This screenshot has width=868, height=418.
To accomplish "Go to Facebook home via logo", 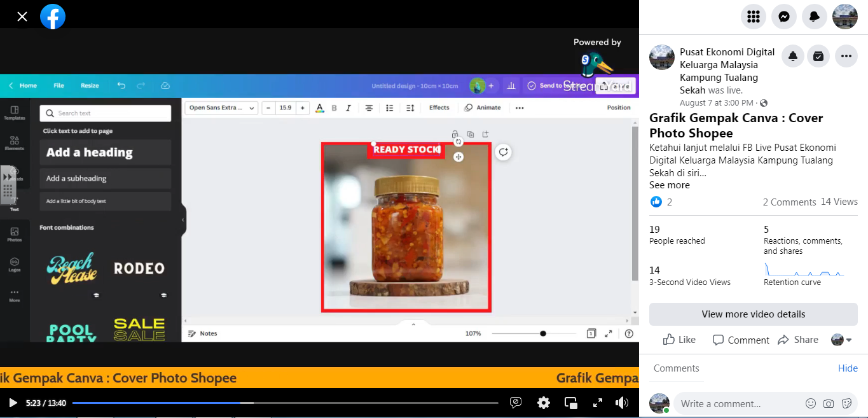I will [x=53, y=17].
